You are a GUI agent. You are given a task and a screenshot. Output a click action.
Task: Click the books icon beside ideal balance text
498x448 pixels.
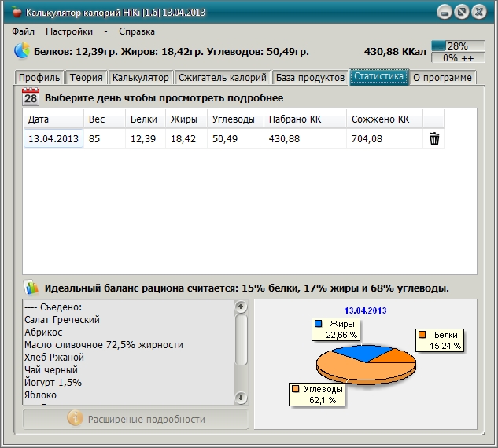pos(31,288)
